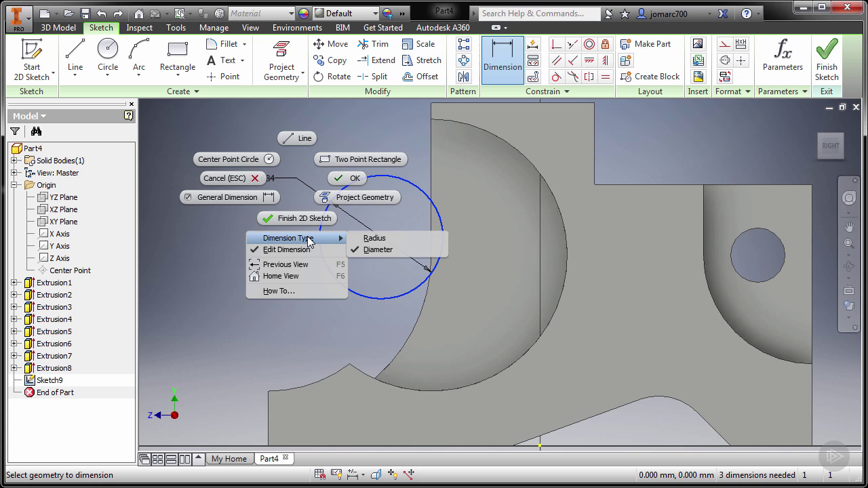Open the Manage ribbon tab

[x=214, y=28]
